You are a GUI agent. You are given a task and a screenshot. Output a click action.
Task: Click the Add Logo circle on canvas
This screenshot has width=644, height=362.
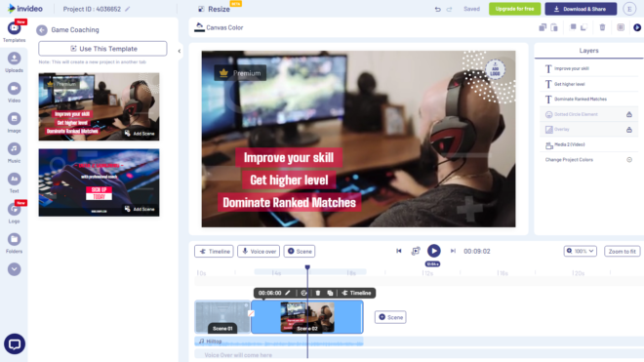click(x=495, y=70)
